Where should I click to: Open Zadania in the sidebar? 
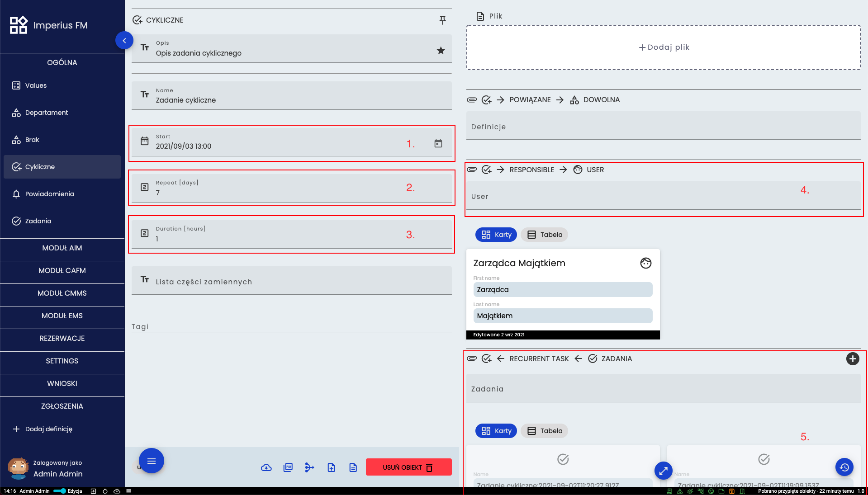tap(62, 221)
